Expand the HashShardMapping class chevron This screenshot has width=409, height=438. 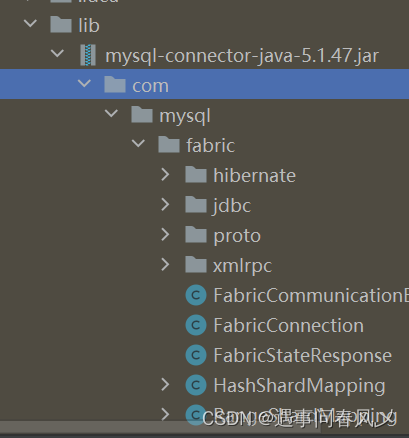165,385
